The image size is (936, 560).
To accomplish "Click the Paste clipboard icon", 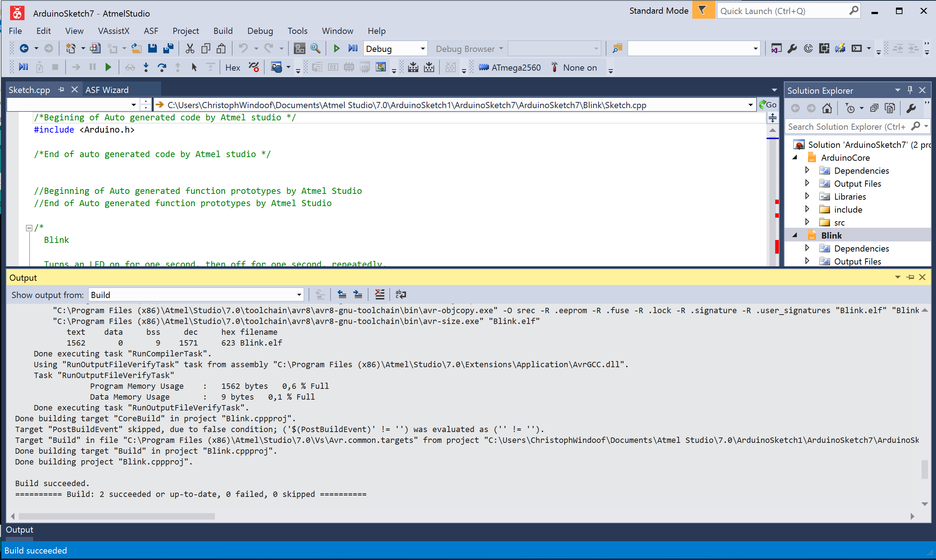I will 221,48.
